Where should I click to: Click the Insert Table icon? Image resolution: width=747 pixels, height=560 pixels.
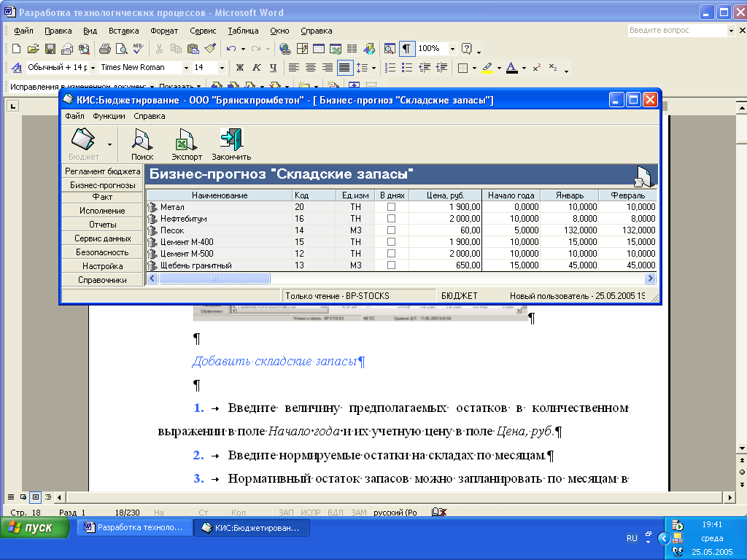click(319, 49)
